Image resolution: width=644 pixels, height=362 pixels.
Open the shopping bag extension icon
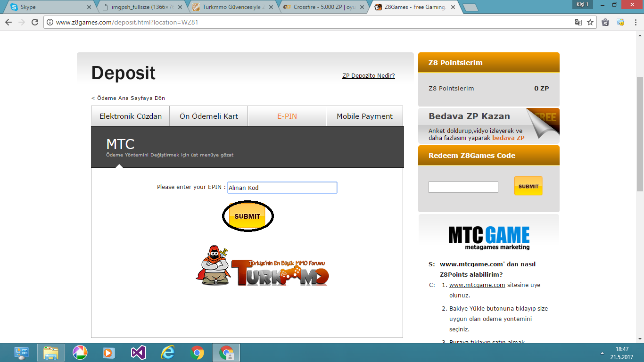tap(605, 22)
